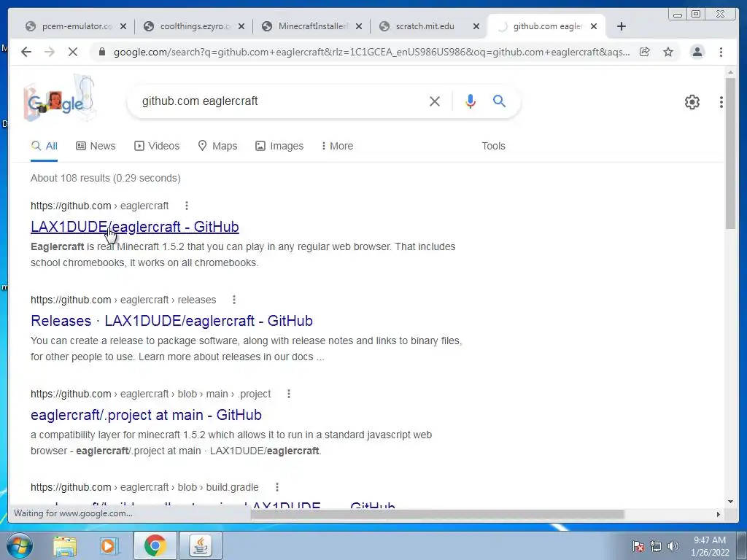Open a new browser tab
The height and width of the screenshot is (560, 747).
(x=622, y=26)
